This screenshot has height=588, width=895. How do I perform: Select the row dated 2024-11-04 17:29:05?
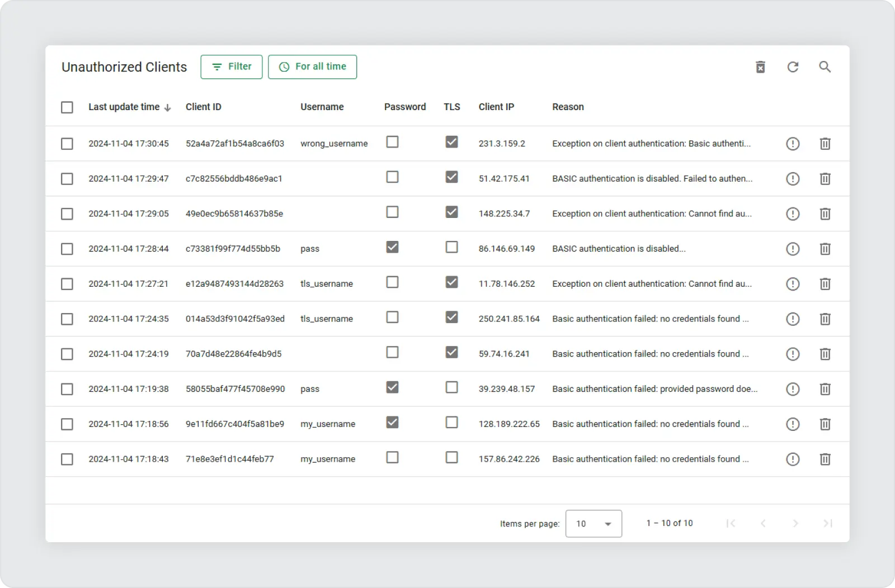click(67, 214)
